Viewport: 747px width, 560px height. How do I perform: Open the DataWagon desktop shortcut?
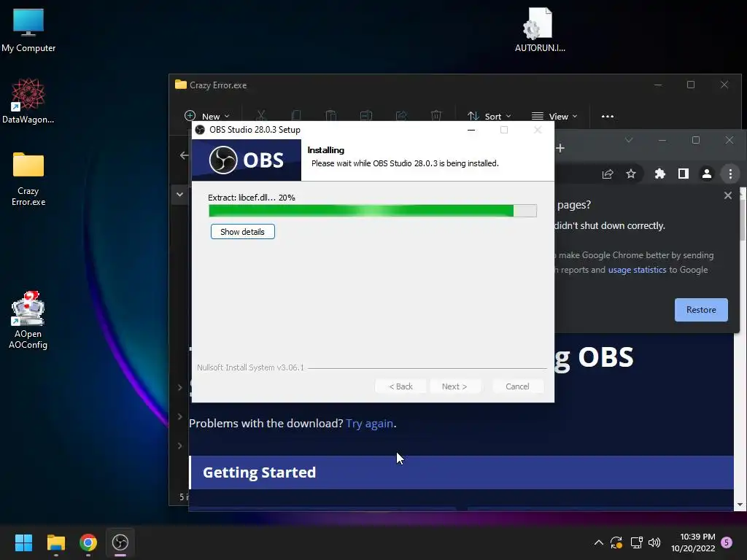[x=28, y=101]
